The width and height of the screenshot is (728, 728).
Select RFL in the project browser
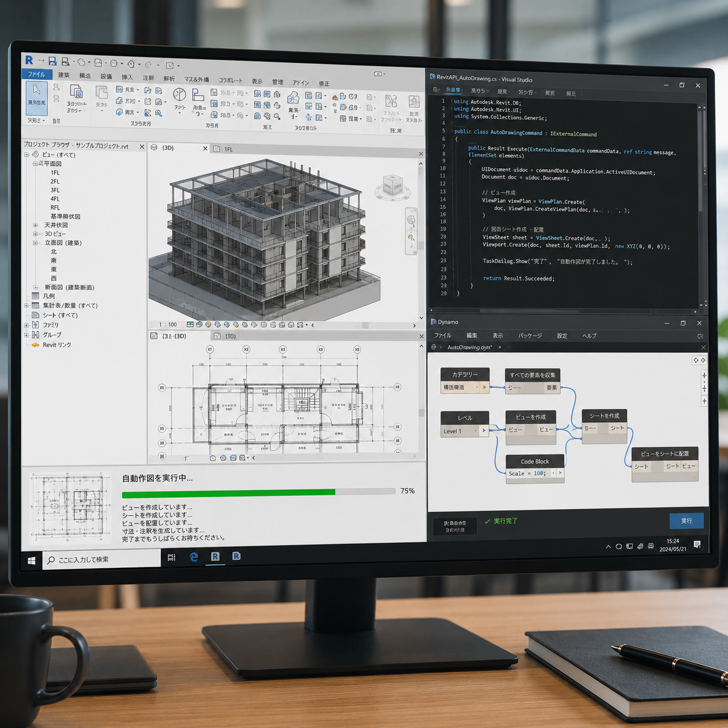pyautogui.click(x=55, y=208)
